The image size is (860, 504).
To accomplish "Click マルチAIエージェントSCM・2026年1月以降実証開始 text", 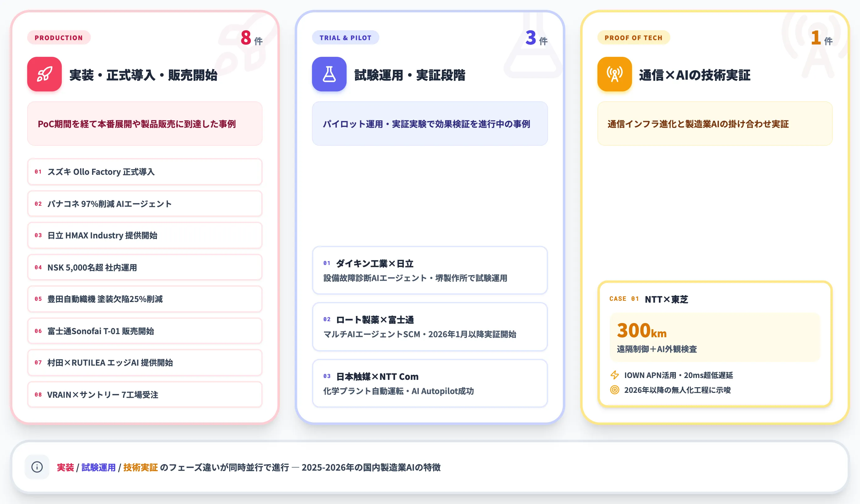I will tap(419, 334).
